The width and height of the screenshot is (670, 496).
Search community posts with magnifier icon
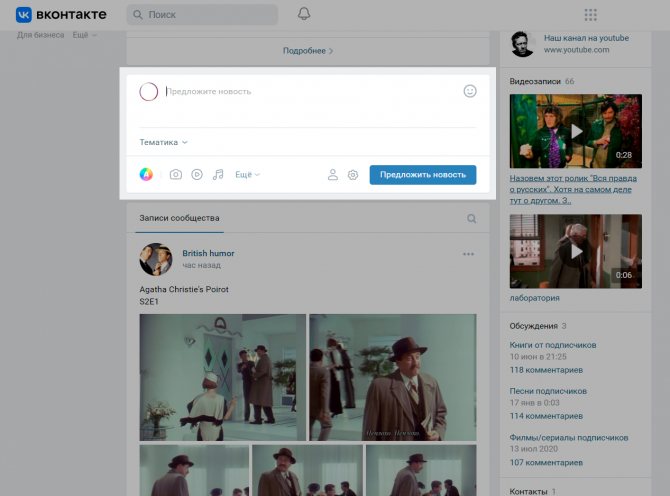pos(471,218)
